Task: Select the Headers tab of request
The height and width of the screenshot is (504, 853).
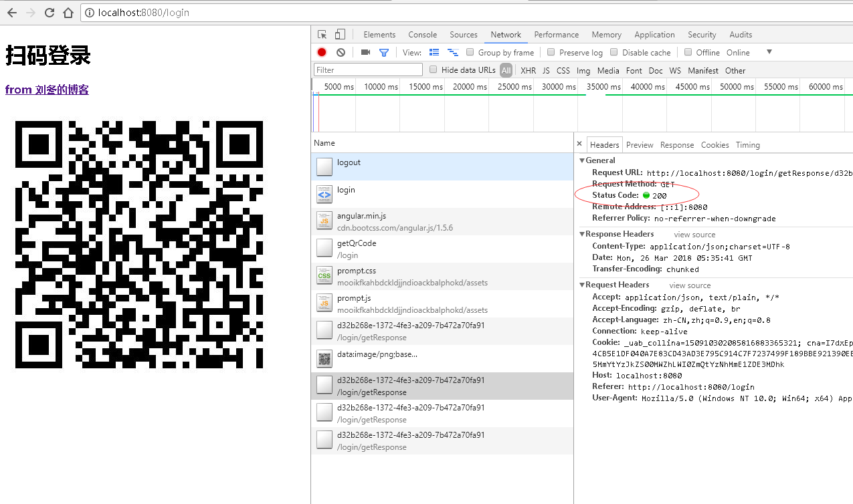Action: pos(605,145)
